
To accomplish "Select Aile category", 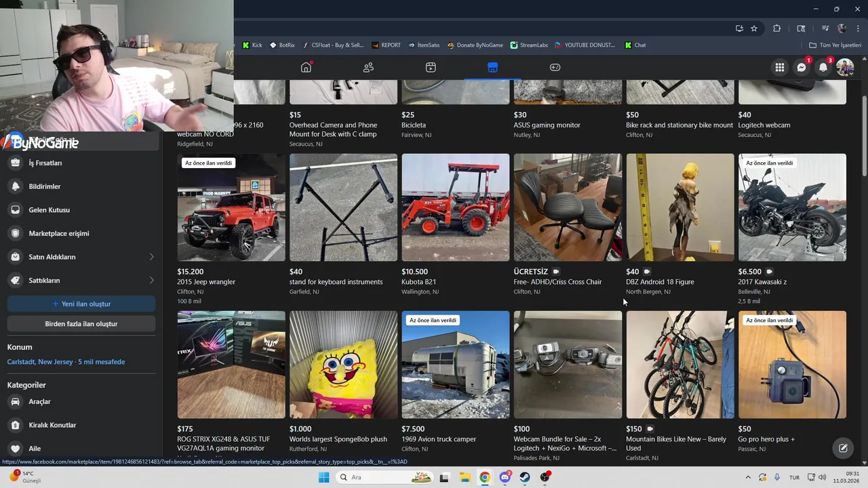I will pos(81,449).
